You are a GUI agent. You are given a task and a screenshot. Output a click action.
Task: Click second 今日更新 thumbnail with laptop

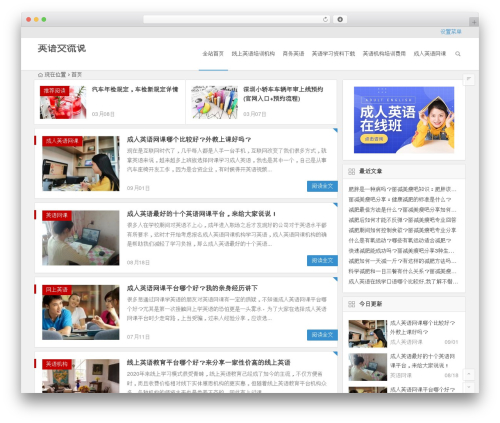[368, 367]
